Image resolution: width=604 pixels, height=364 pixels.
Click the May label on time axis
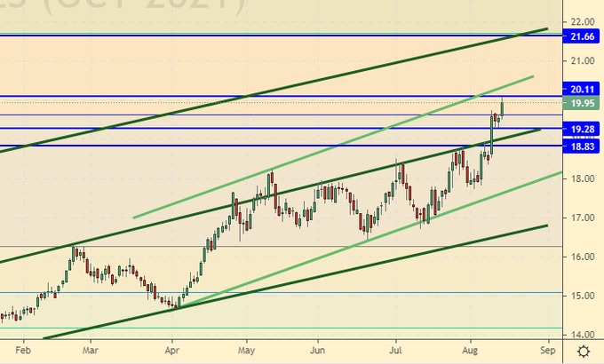click(245, 350)
